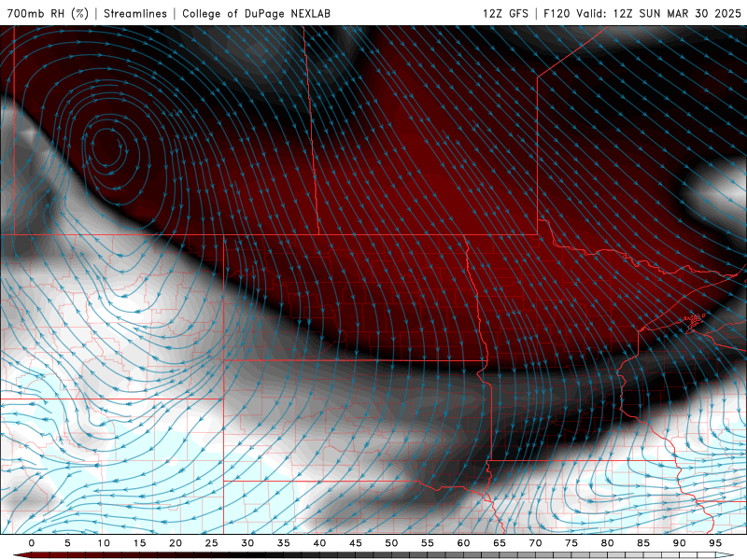The height and width of the screenshot is (560, 747).
Task: Click colorbar label "40"
Action: [x=319, y=543]
